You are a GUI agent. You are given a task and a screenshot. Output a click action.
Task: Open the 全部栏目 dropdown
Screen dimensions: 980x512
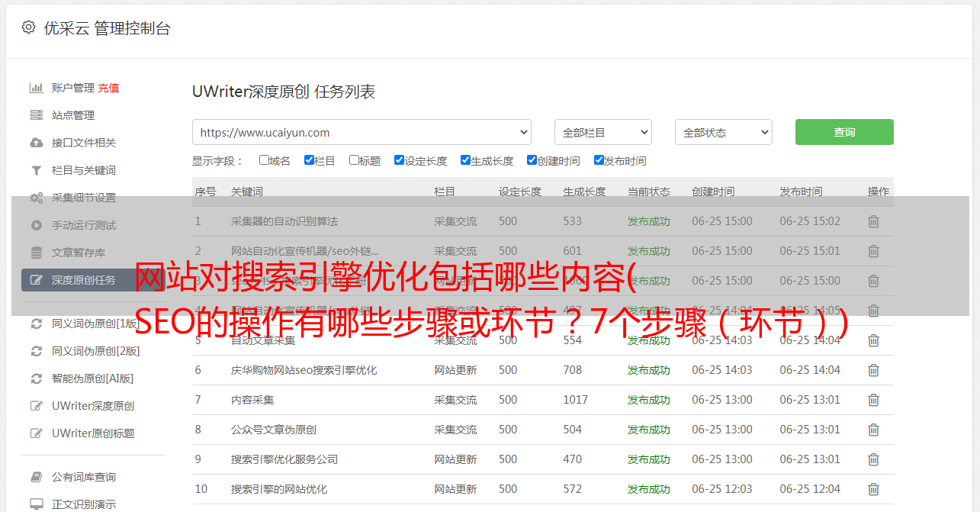tap(603, 132)
